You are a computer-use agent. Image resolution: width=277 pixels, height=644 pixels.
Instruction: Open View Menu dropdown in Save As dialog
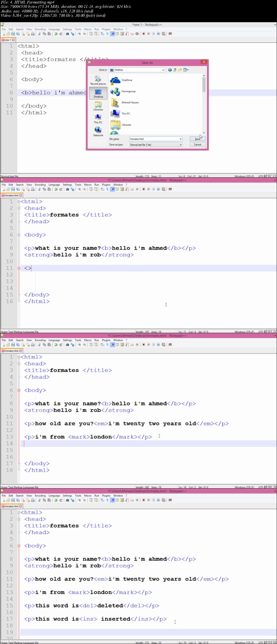(x=186, y=70)
